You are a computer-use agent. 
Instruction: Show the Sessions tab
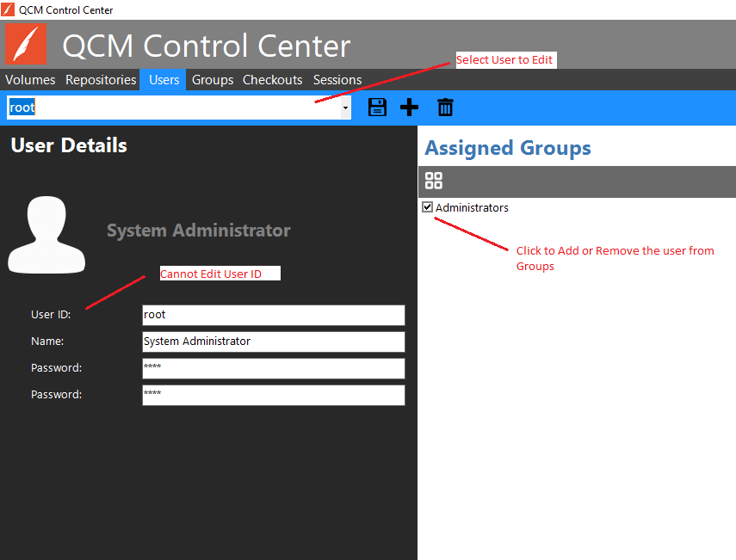tap(337, 80)
